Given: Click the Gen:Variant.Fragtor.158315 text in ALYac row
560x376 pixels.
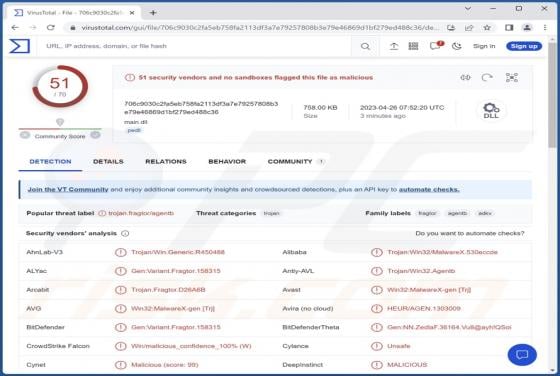Looking at the screenshot, I should [176, 271].
